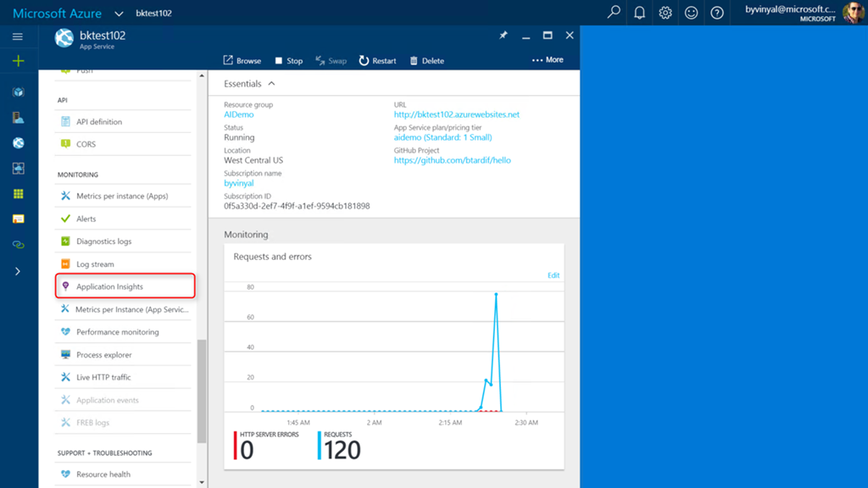Edit the Requests and errors chart
The width and height of the screenshot is (868, 488).
tap(554, 275)
